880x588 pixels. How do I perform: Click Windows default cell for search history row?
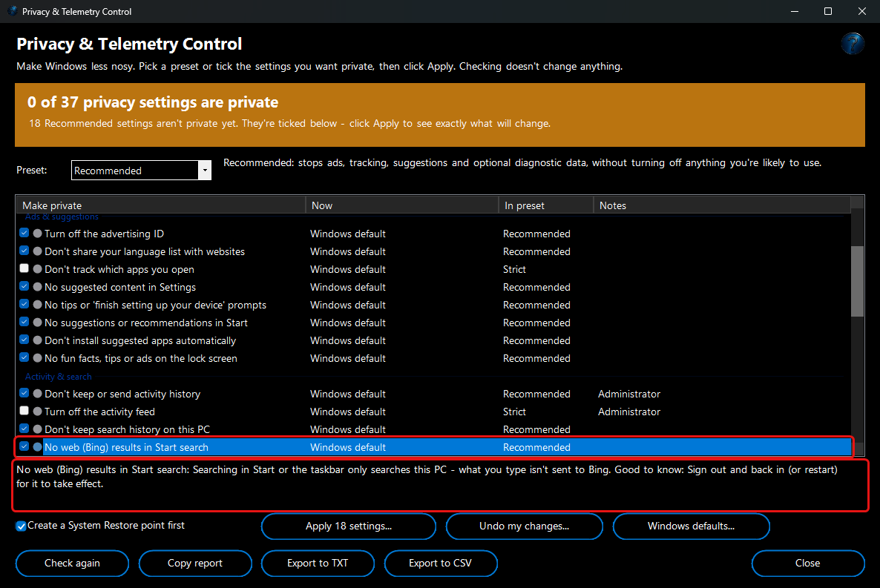coord(348,429)
